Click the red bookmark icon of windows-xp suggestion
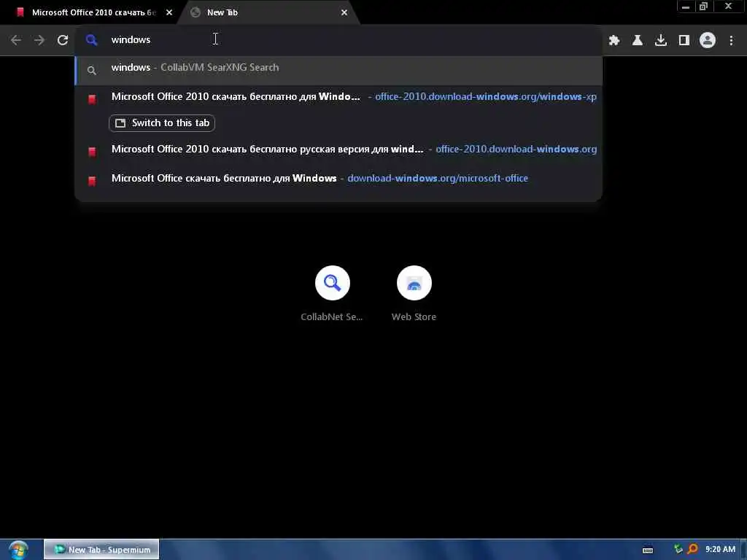This screenshot has height=560, width=747. (92, 99)
